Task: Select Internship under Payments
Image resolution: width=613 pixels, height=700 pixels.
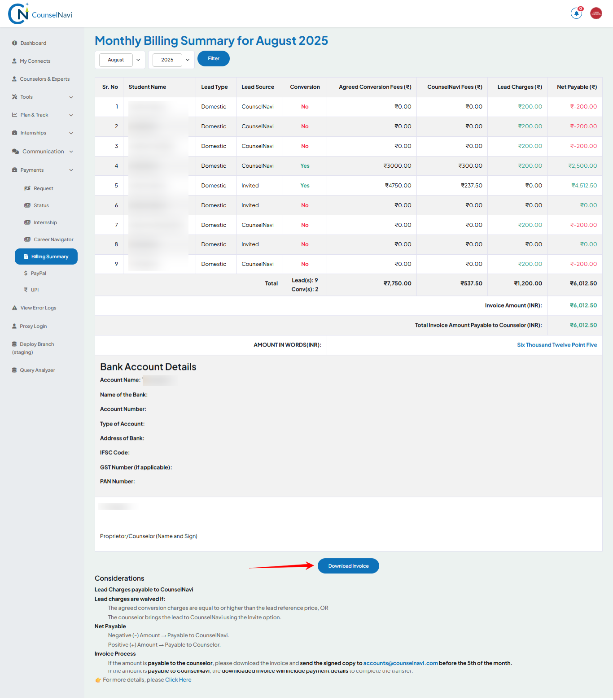Action: (x=44, y=222)
